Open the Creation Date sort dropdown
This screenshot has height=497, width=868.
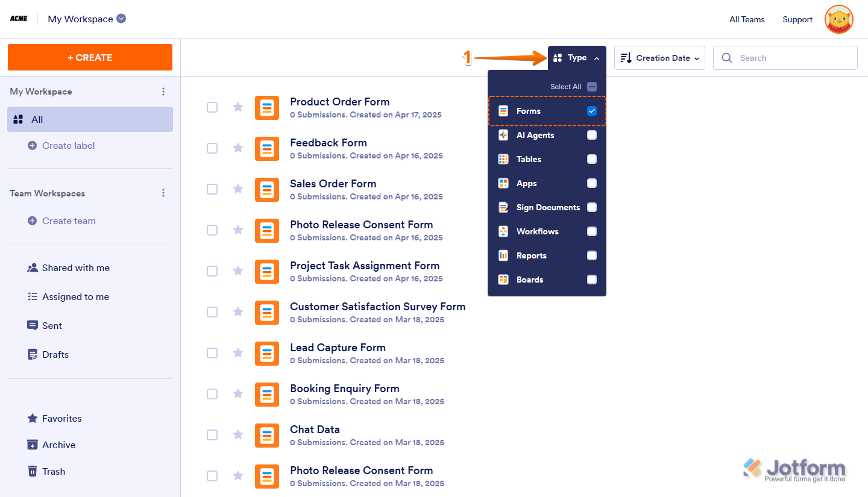pyautogui.click(x=659, y=57)
